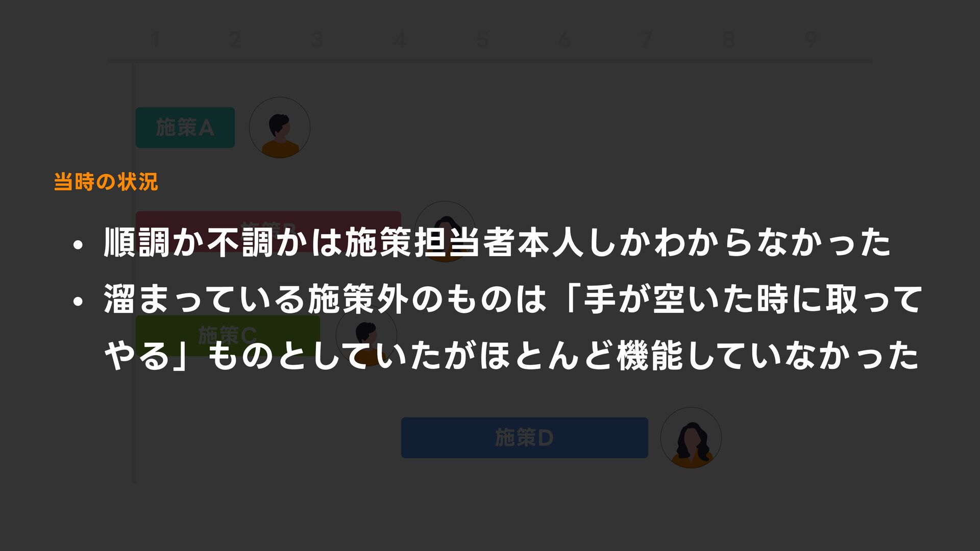Image resolution: width=980 pixels, height=551 pixels.
Task: Select timeline column number 9
Action: (811, 40)
